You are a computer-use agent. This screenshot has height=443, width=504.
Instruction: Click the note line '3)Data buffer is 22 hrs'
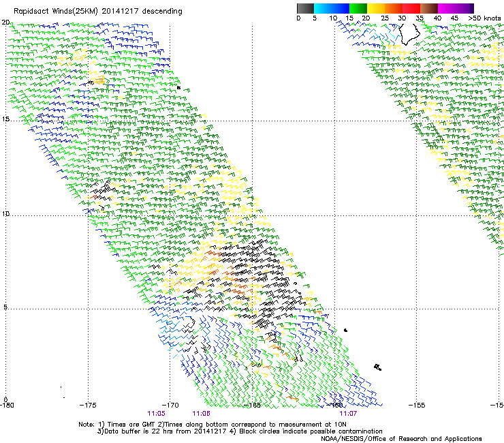(240, 431)
